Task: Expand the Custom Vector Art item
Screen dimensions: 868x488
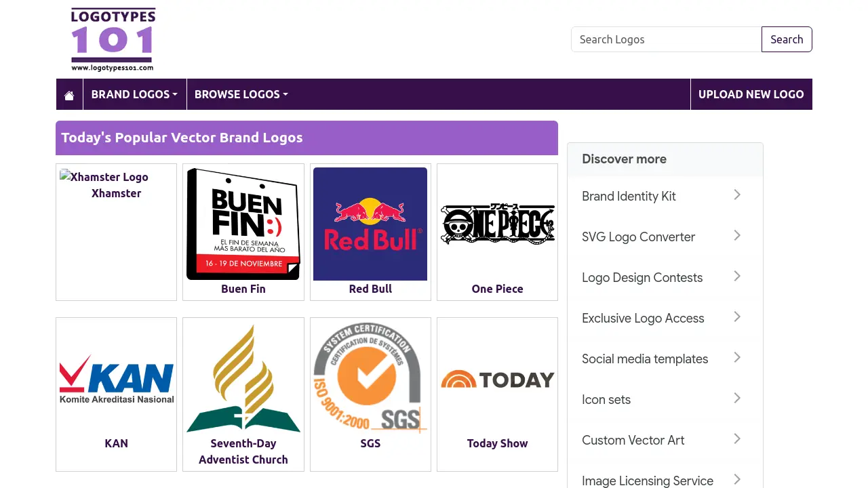Action: [x=736, y=439]
